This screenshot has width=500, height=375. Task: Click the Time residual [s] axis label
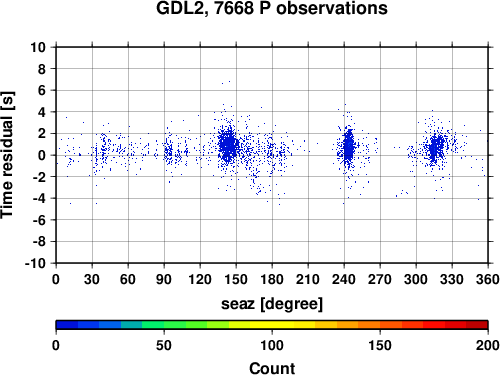[7, 155]
